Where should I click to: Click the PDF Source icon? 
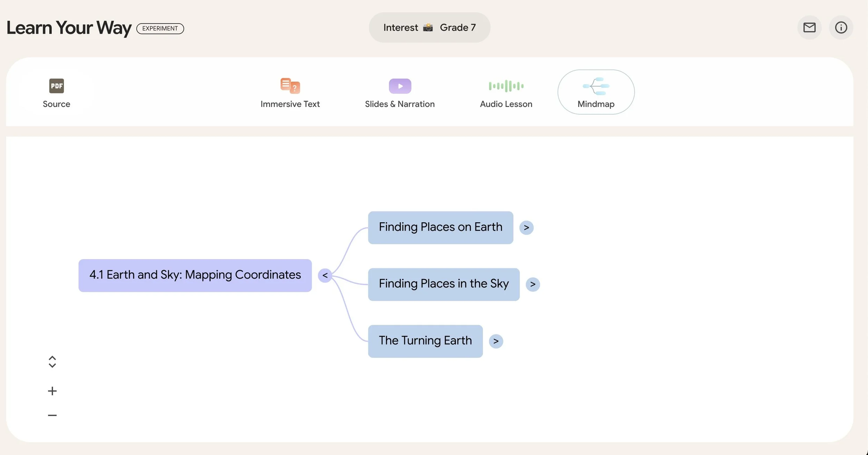tap(56, 86)
